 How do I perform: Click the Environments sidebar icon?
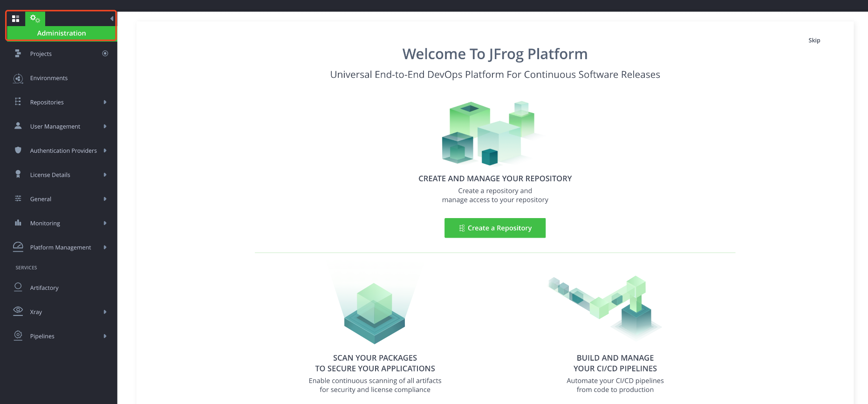coord(18,78)
